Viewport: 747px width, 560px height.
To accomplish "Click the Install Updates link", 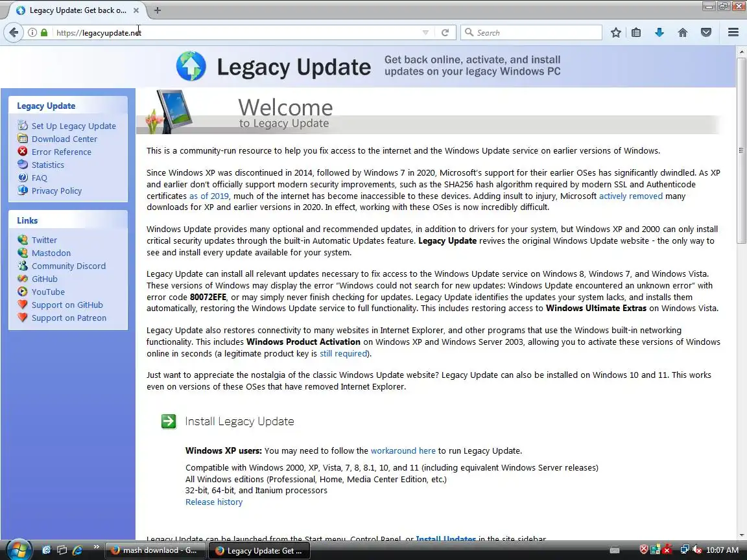I will click(x=446, y=539).
